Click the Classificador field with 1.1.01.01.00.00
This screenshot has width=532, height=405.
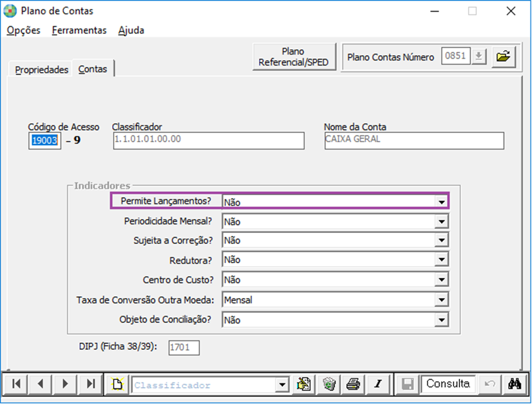209,141
